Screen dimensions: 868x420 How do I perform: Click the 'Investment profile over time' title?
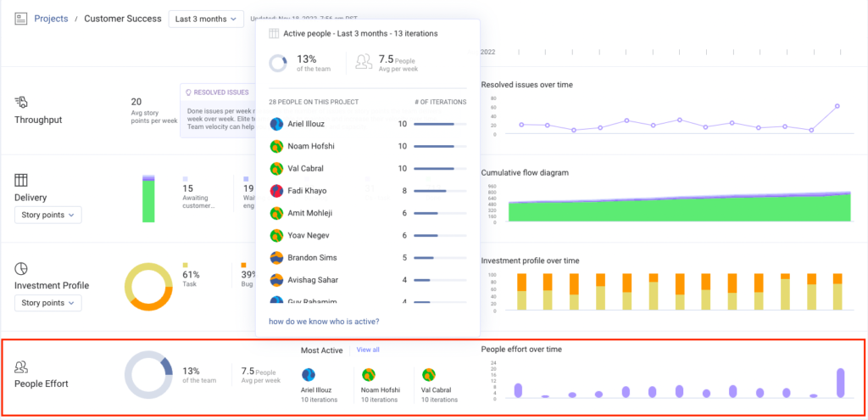532,260
